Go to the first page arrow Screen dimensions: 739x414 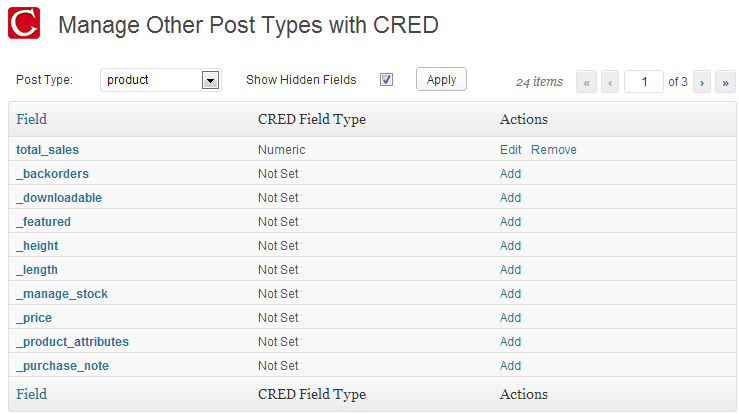(586, 82)
